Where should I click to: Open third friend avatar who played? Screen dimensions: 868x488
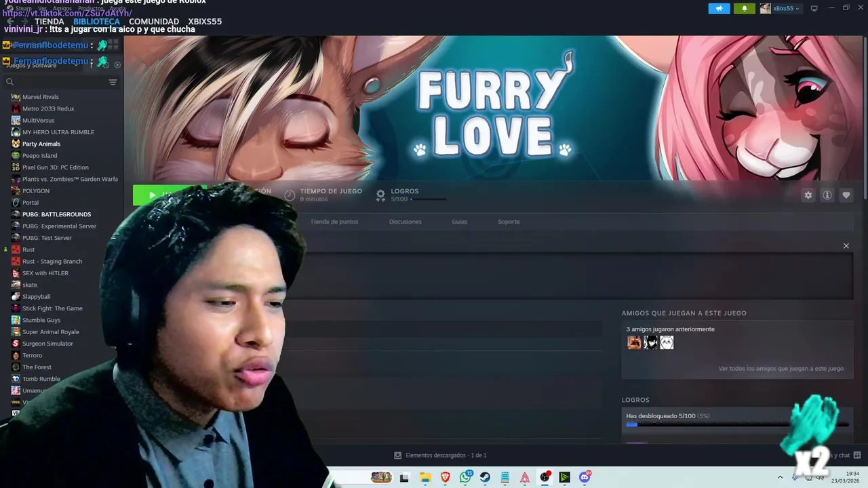point(667,343)
